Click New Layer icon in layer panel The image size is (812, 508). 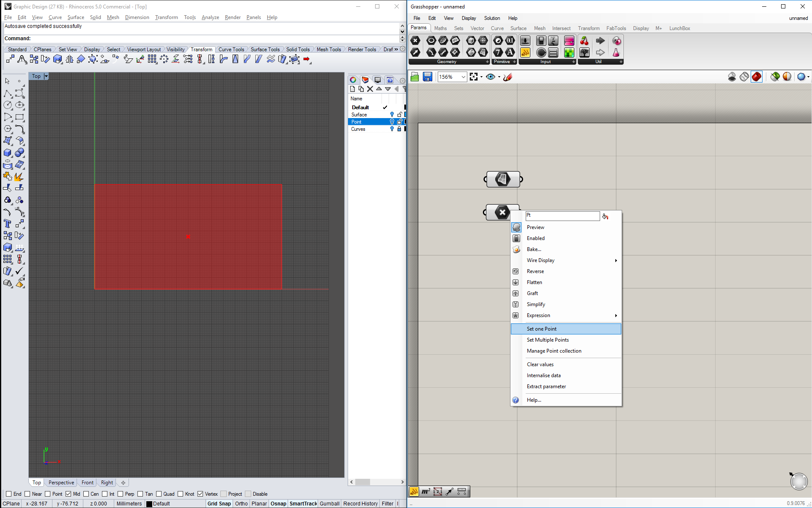(352, 89)
